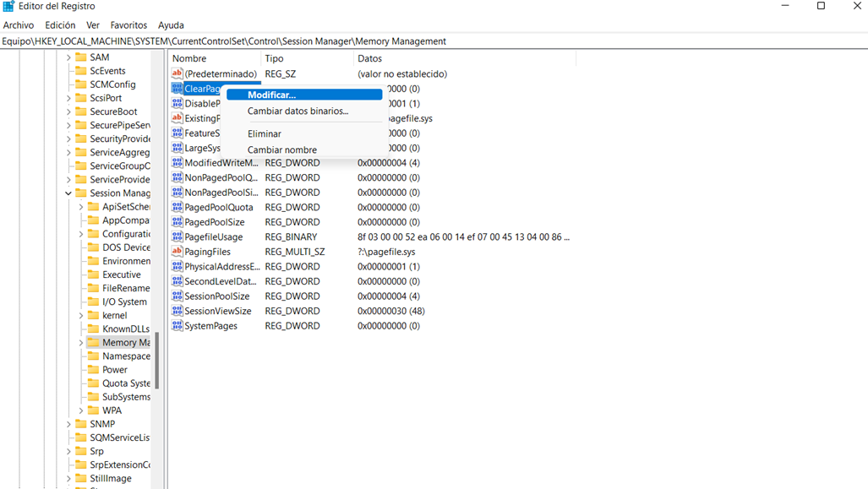Expand the SNMP tree node
Viewport: 868px width, 489px height.
pos(68,424)
